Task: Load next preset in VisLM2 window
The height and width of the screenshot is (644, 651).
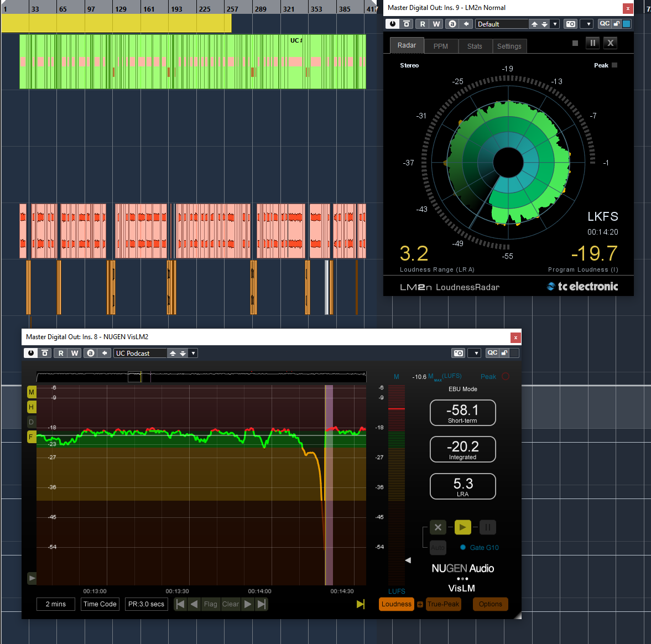Action: 183,353
